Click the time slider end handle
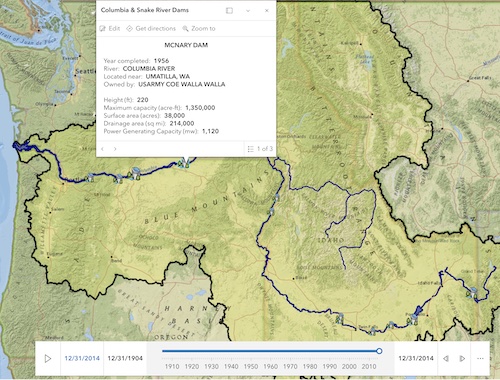Image resolution: width=500 pixels, height=380 pixels. coord(379,351)
